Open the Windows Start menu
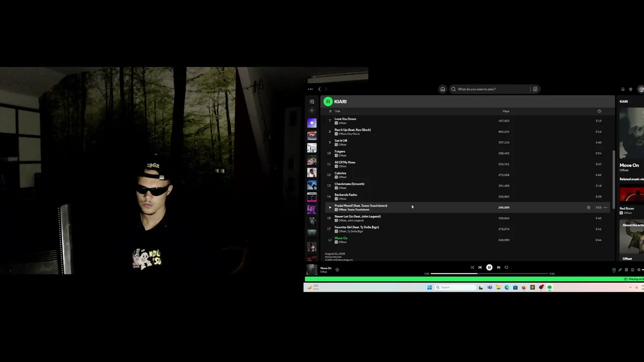 coord(430,287)
